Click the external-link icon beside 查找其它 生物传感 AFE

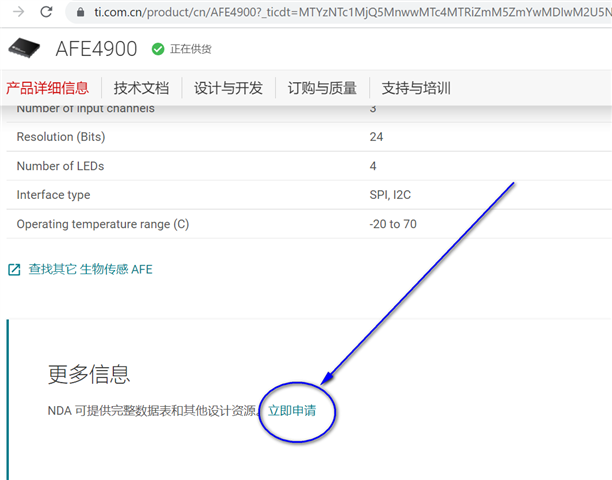14,270
